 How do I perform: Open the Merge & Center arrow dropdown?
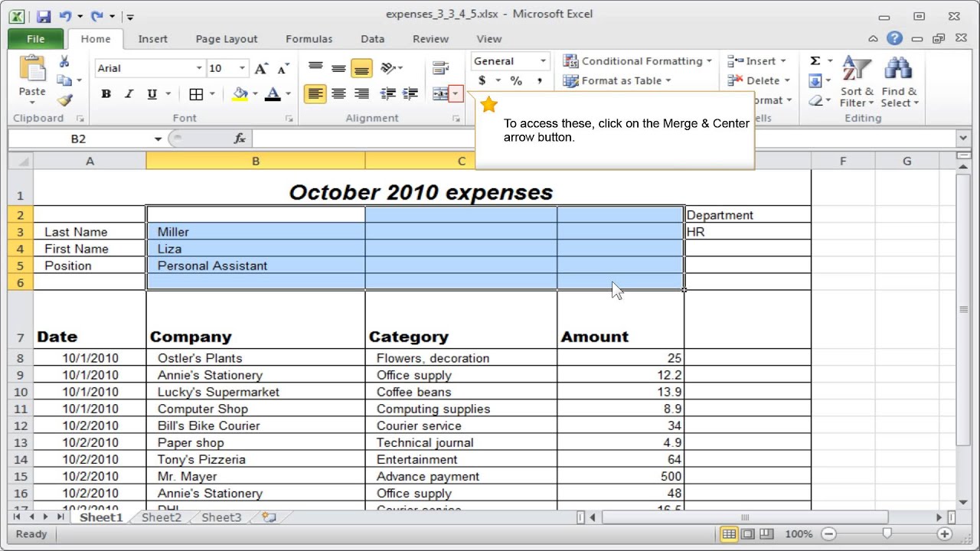point(456,94)
